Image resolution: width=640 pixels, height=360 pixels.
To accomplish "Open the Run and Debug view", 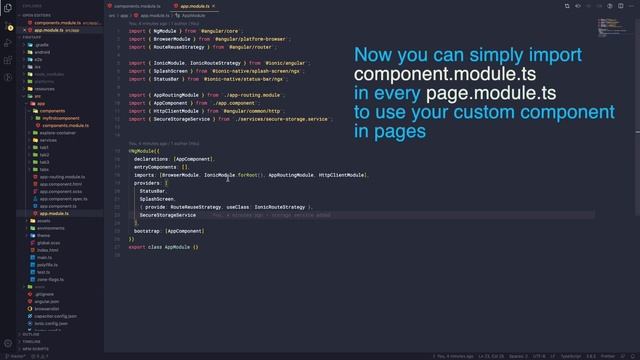I will [8, 43].
